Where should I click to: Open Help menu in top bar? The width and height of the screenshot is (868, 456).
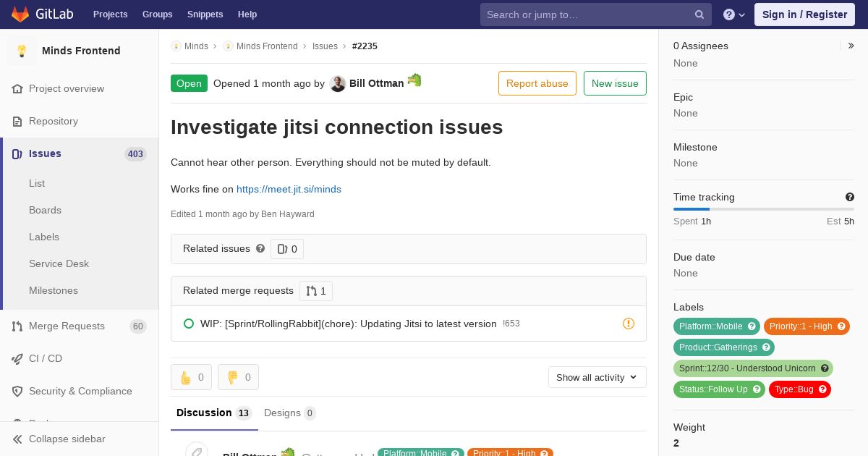(x=247, y=14)
